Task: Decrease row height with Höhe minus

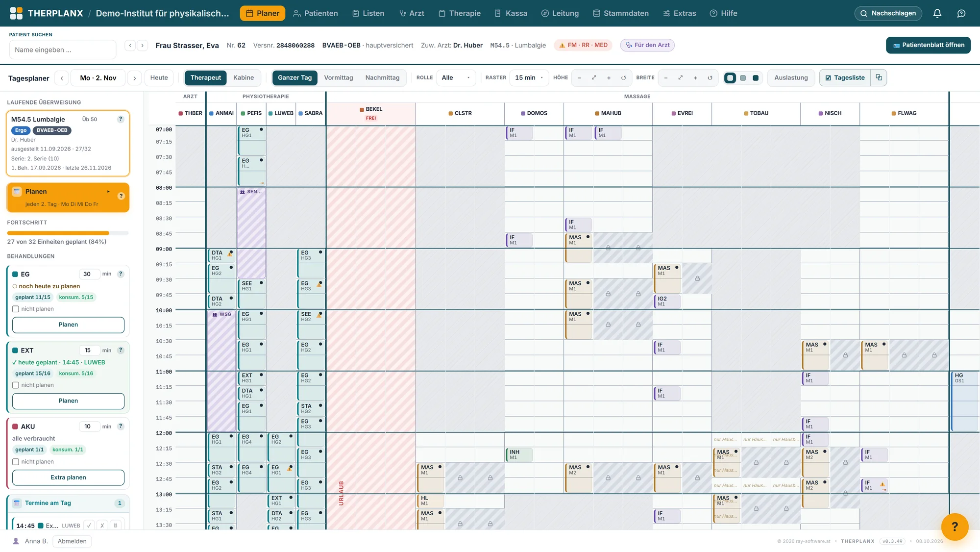Action: tap(579, 78)
